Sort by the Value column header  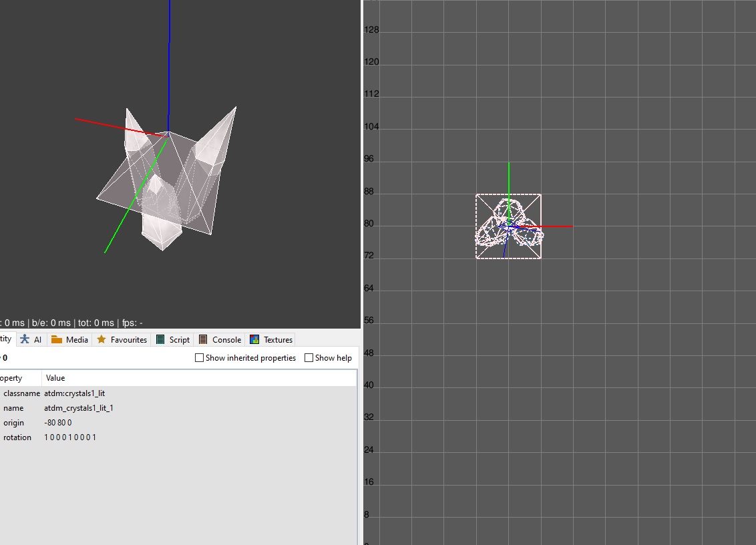coord(55,378)
